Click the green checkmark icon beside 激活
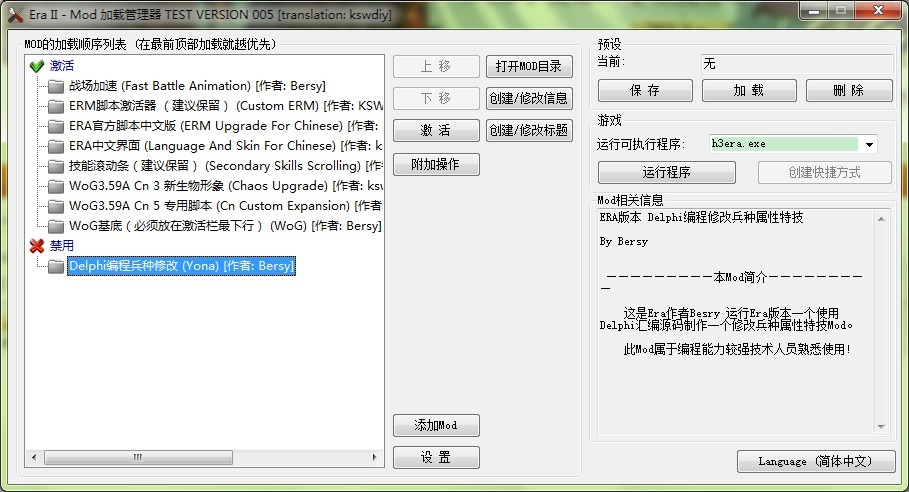 tap(37, 66)
